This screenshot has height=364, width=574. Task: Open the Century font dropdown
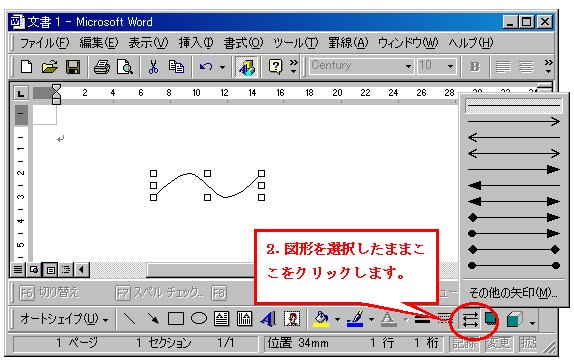pyautogui.click(x=408, y=67)
